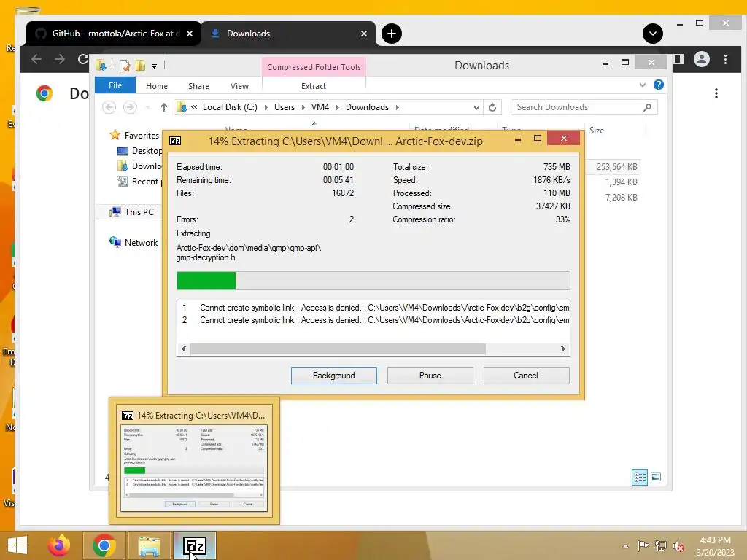747x560 pixels.
Task: Click the 7-Zip extraction taskbar preview thumbnail
Action: (194, 467)
